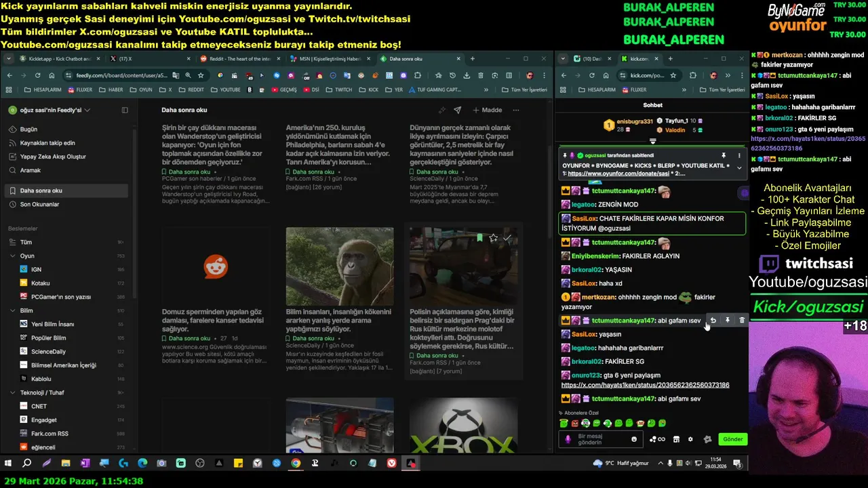Viewport: 868px width, 488px height.
Task: Open the Kick shop storefront icon
Action: pyautogui.click(x=676, y=439)
